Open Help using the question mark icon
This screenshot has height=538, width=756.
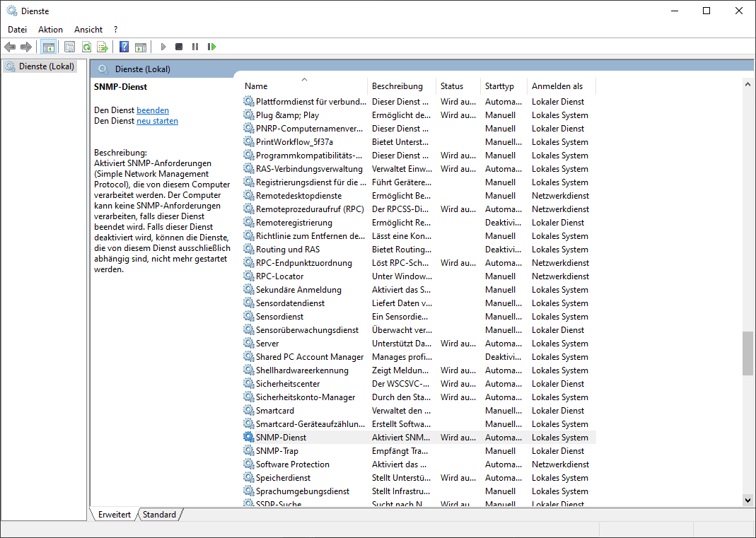(124, 47)
